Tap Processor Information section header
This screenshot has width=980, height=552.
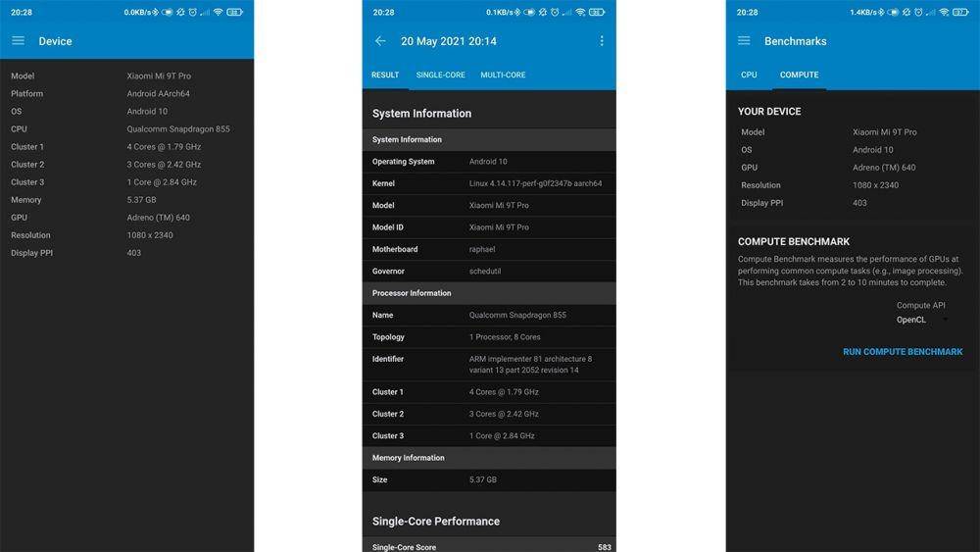pos(489,293)
